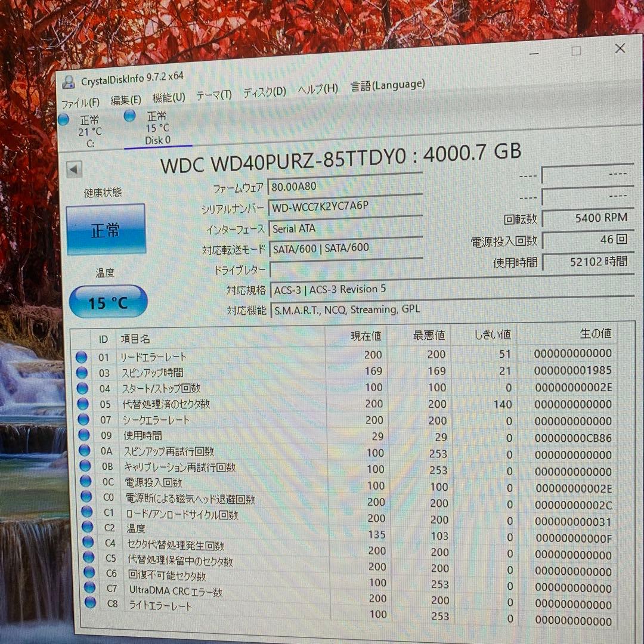Open the 機能(U) menu

point(169,98)
